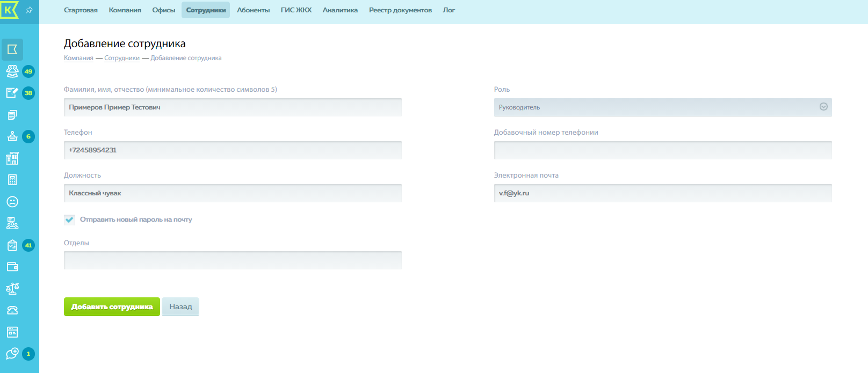
Task: Click the building icon in sidebar
Action: 12,158
